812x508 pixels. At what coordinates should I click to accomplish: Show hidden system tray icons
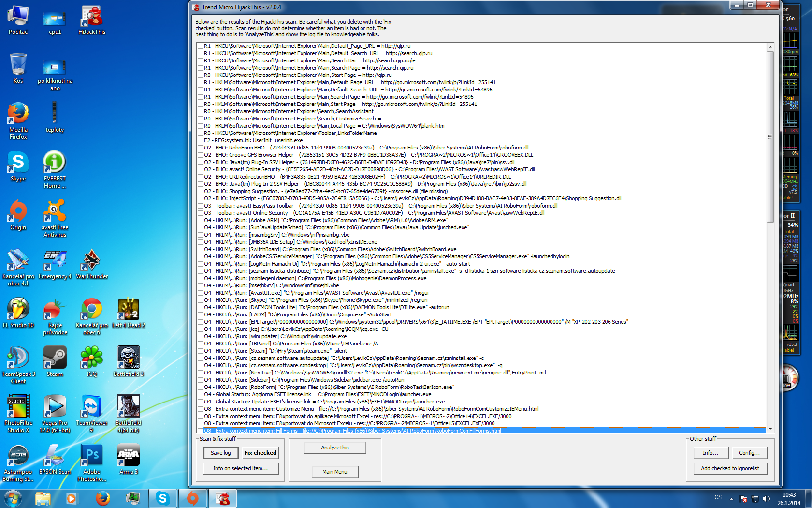click(x=731, y=498)
